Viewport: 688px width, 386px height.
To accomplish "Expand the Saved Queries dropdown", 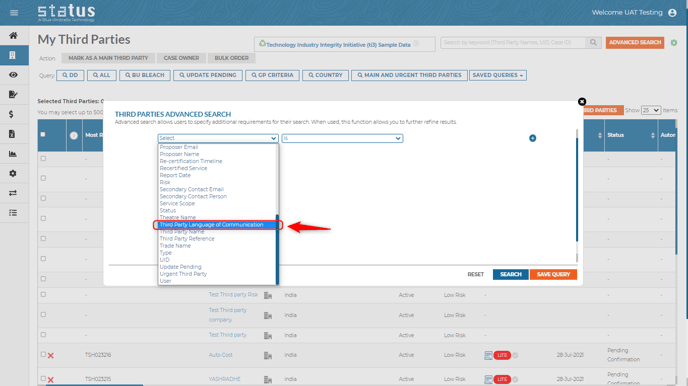I will pos(498,75).
